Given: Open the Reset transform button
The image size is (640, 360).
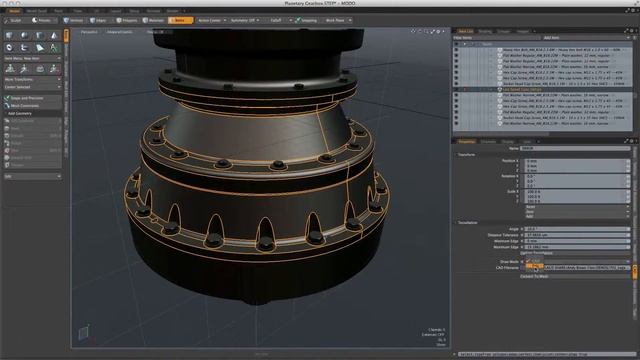Looking at the screenshot, I should tap(577, 207).
